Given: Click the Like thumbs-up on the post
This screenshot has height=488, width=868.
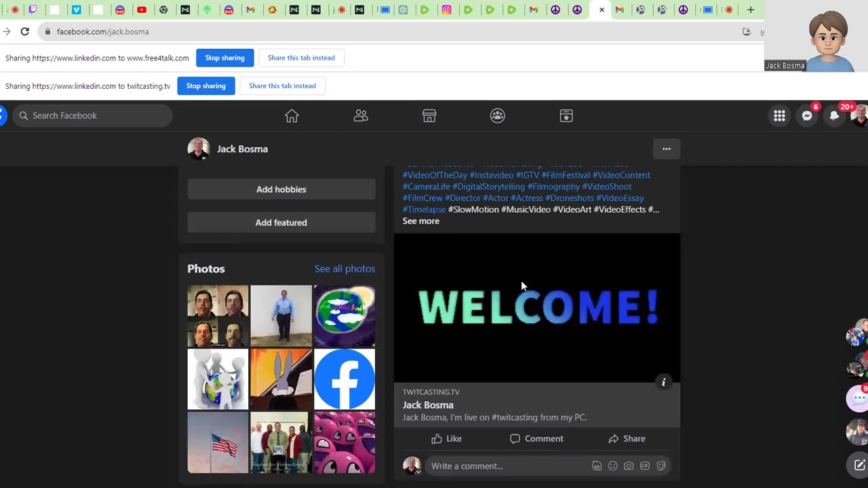Looking at the screenshot, I should 446,439.
